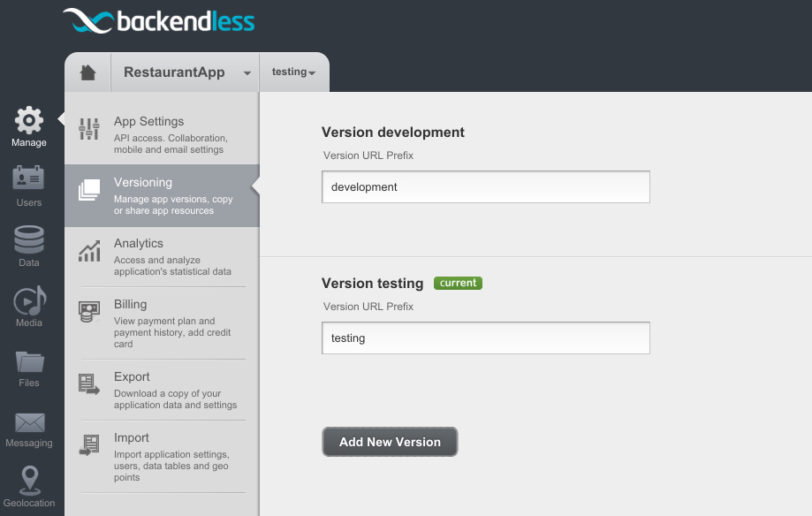Focus the development URL prefix field

click(x=486, y=187)
